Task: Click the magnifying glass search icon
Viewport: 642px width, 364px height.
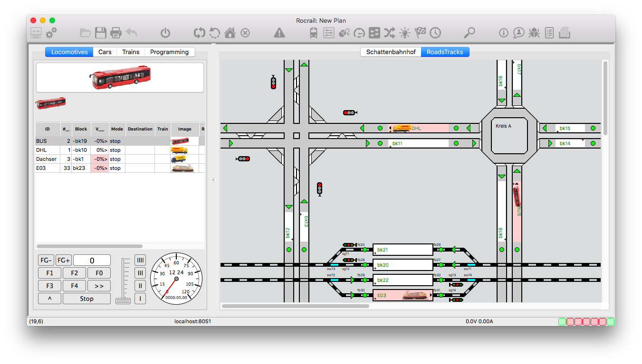Action: tap(469, 33)
